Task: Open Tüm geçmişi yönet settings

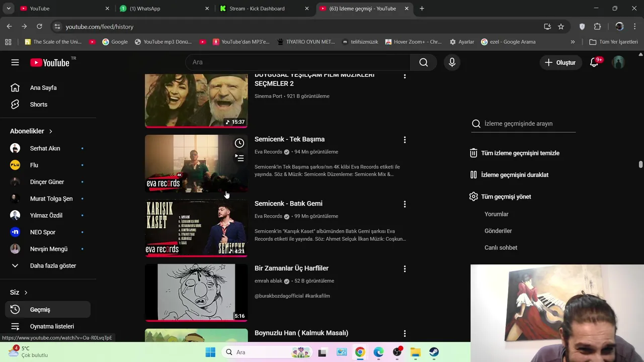Action: 500,197
